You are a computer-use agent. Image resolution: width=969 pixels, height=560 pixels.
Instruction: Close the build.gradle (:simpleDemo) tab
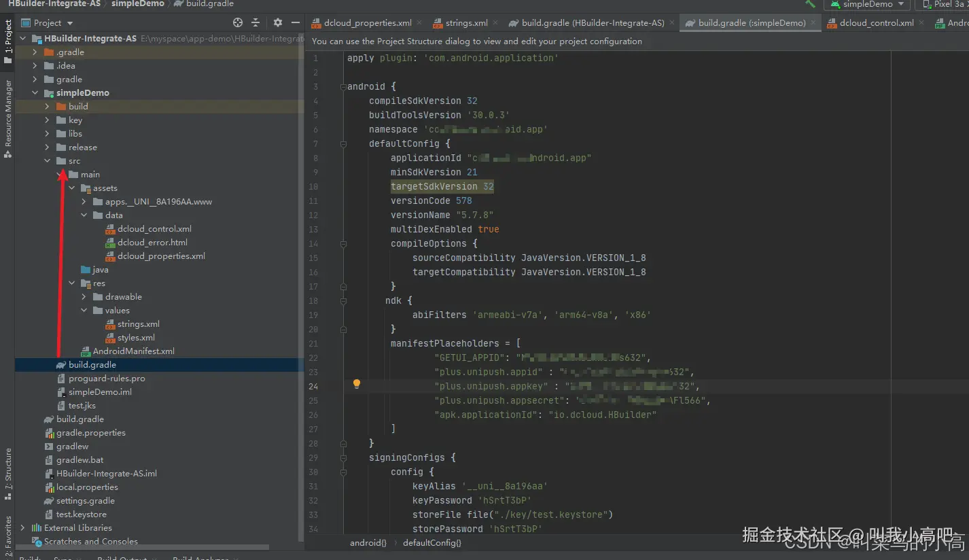814,22
